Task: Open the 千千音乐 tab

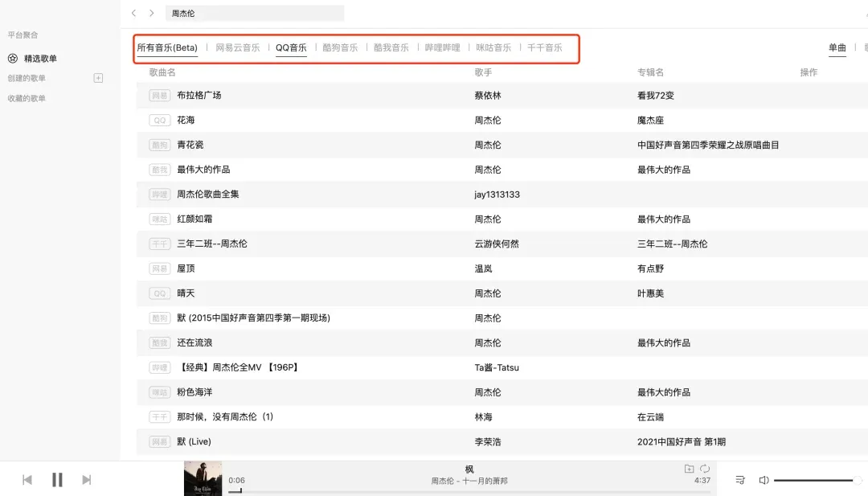Action: pos(545,47)
